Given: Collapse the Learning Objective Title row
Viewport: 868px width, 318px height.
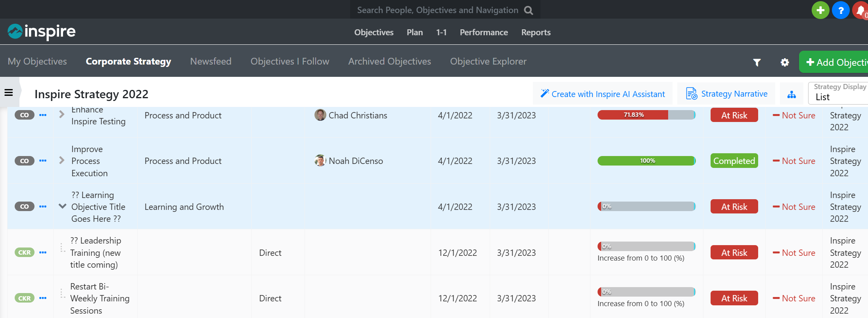Looking at the screenshot, I should 62,206.
